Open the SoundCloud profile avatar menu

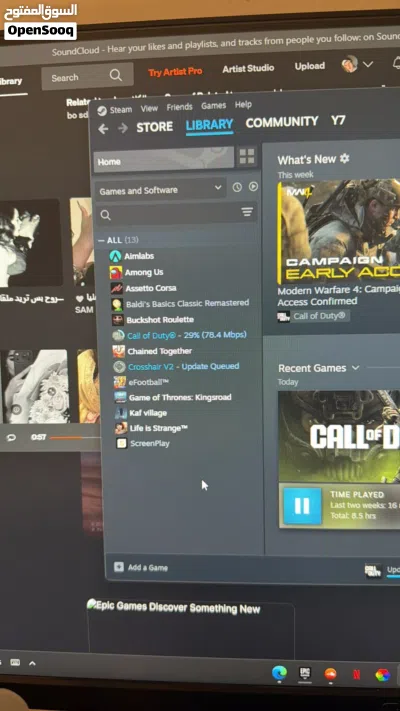tap(357, 64)
